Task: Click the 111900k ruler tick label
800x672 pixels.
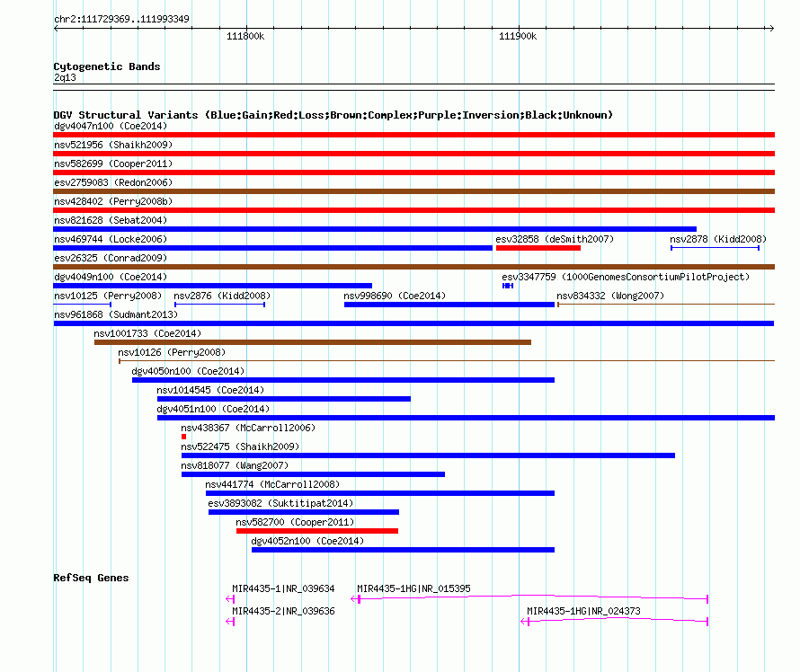Action: tap(518, 36)
